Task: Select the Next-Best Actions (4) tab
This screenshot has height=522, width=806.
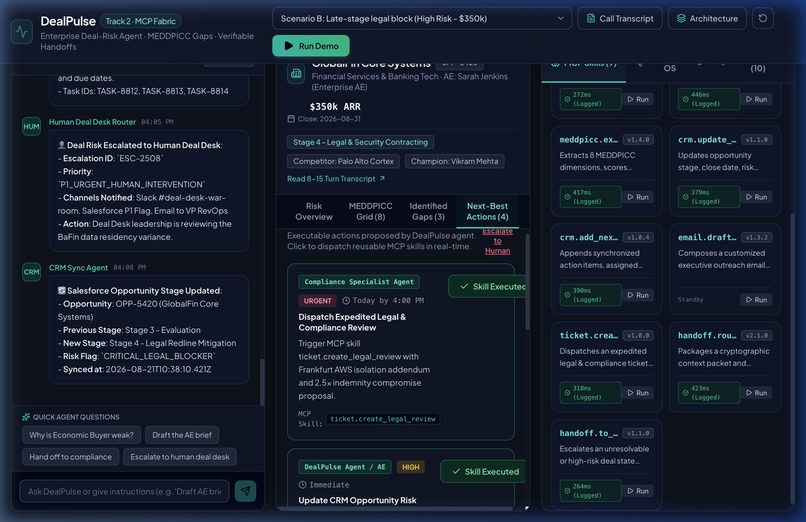Action: [487, 211]
